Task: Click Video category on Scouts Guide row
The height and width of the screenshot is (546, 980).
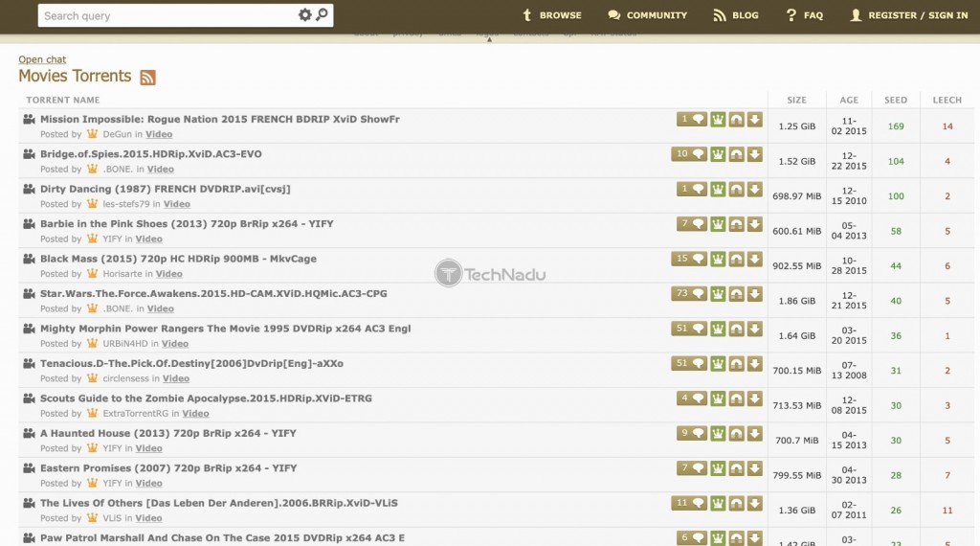Action: click(195, 414)
